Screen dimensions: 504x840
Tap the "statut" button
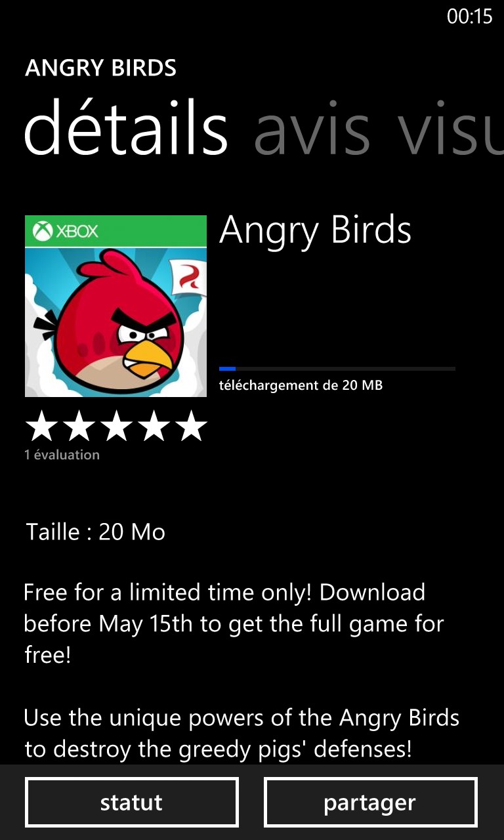[132, 803]
